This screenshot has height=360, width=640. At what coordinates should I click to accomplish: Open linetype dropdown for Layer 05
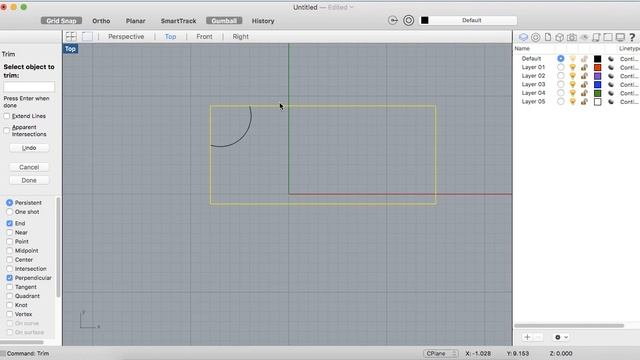tap(629, 102)
